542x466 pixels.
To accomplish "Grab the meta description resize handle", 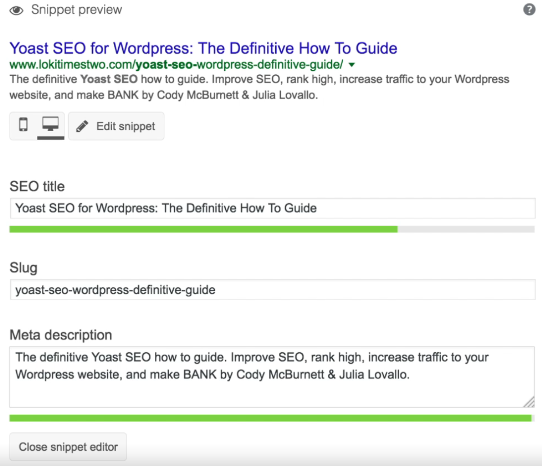I will point(529,402).
